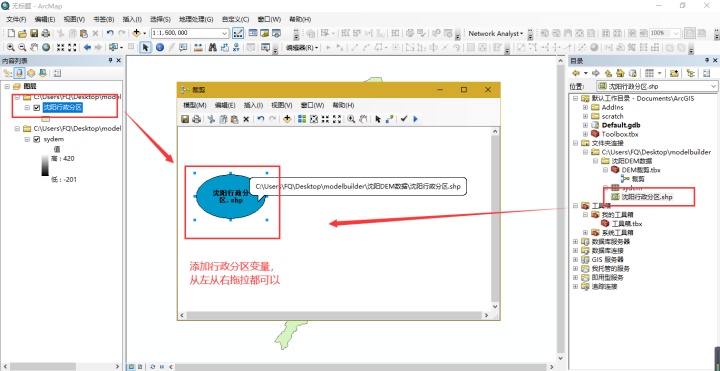This screenshot has height=371, width=720.
Task: Click Full Extent icon in ModelBuilder toolbar
Action: [314, 119]
